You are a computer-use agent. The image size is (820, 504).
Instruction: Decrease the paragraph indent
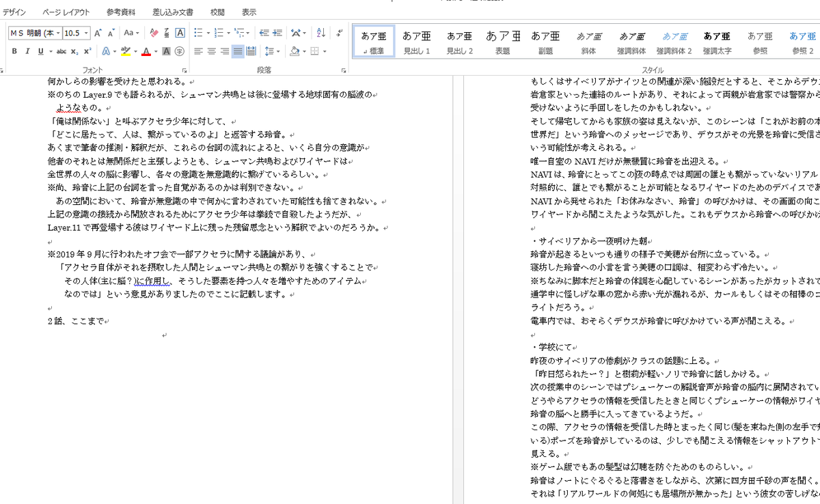pyautogui.click(x=264, y=33)
